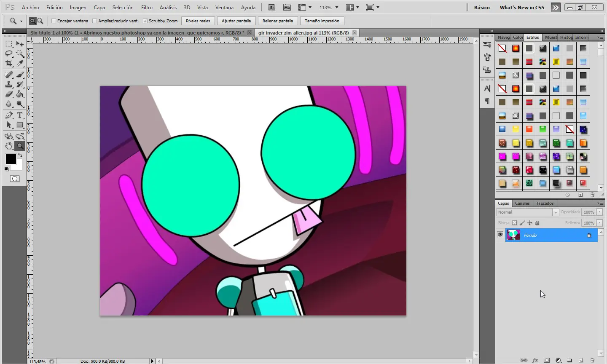This screenshot has width=607, height=364.
Task: Enable Encajar ventana checkbox
Action: tap(54, 21)
